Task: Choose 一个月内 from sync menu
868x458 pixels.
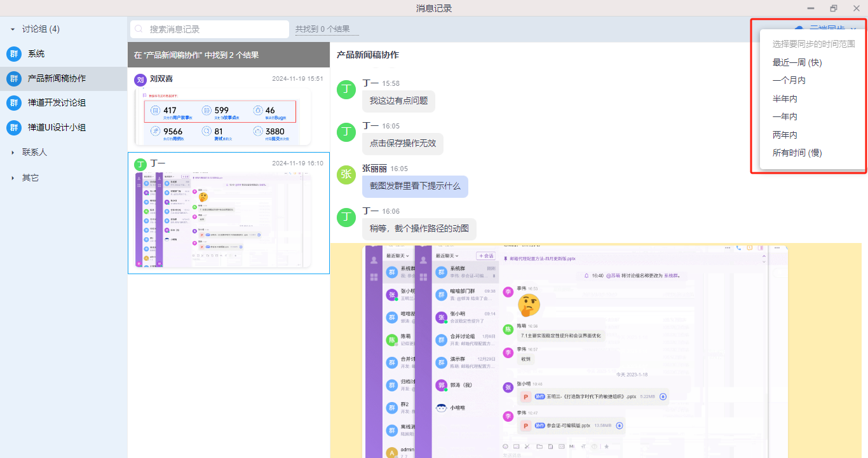Action: (789, 81)
